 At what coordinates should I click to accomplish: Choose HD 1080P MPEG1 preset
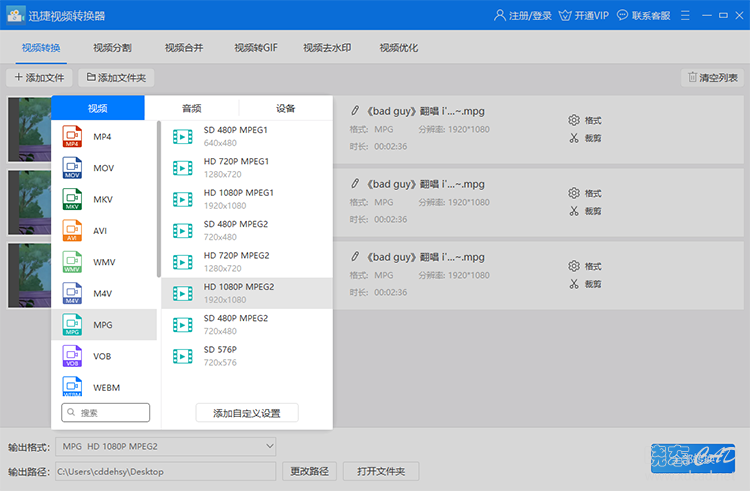tap(247, 199)
